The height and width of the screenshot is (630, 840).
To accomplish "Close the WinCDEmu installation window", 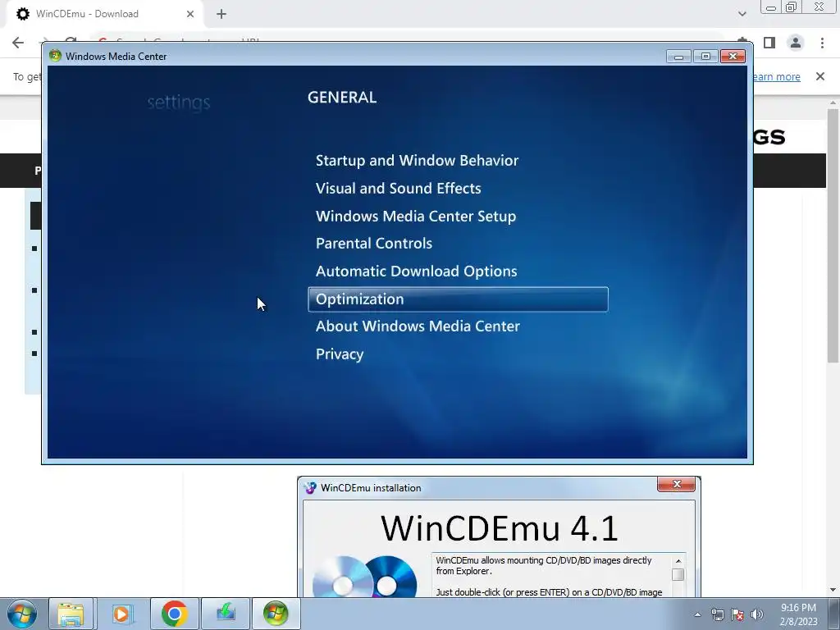I will click(676, 484).
